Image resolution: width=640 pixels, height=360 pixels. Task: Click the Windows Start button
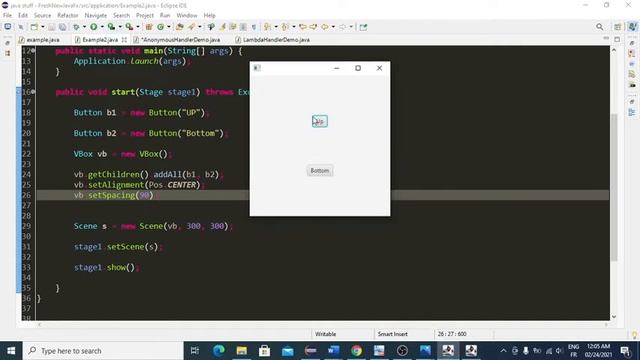click(11, 351)
